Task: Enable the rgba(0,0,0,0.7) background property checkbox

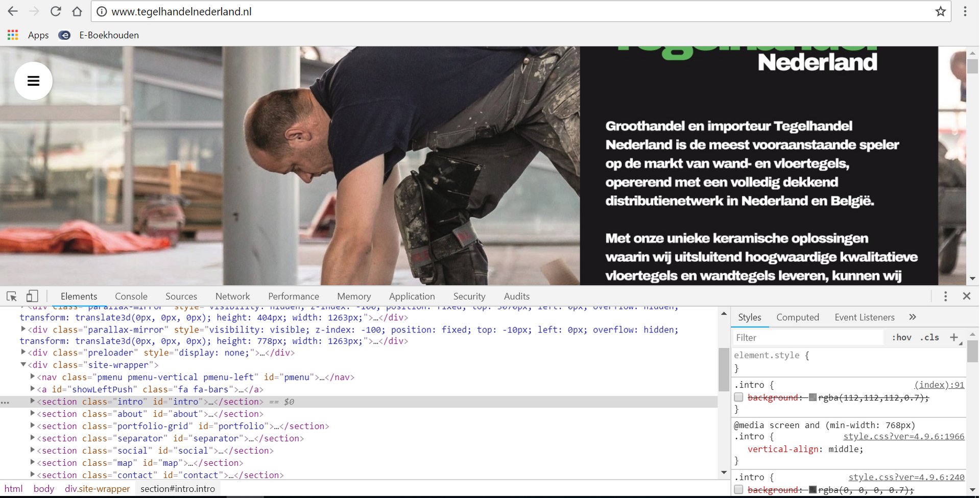Action: 738,490
